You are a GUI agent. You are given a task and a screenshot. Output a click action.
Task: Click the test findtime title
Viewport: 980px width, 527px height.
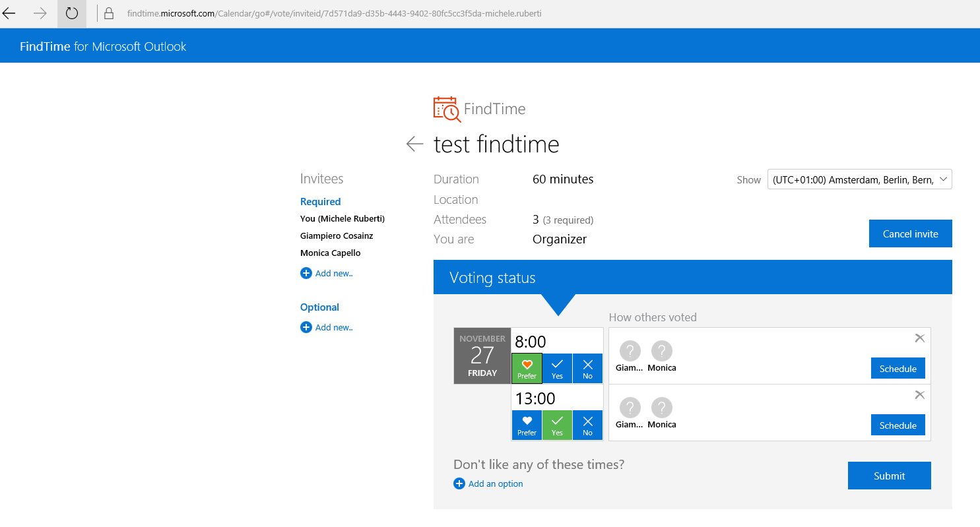pos(496,144)
